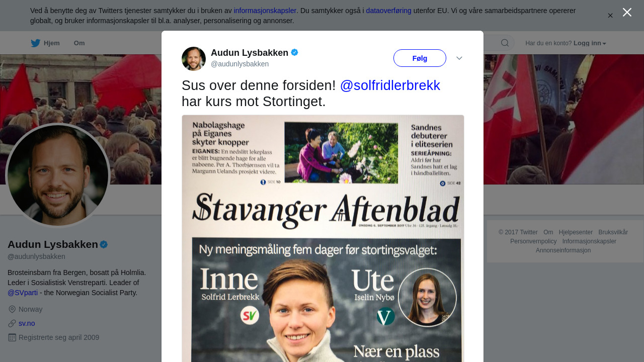Click the @audunlysbakken handle in tweet header

(239, 64)
